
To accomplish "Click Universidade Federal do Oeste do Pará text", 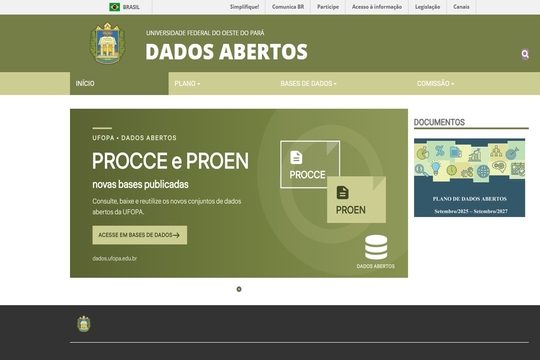I will [205, 33].
